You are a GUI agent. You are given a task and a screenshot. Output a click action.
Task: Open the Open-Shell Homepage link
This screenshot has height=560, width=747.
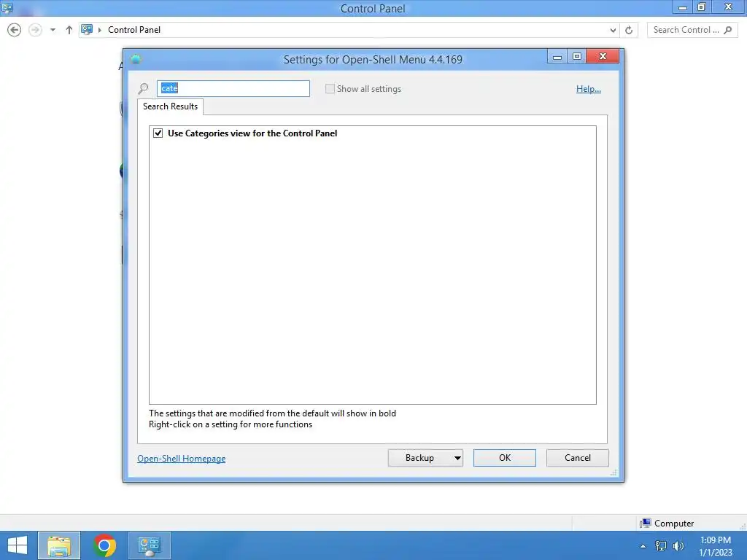182,458
